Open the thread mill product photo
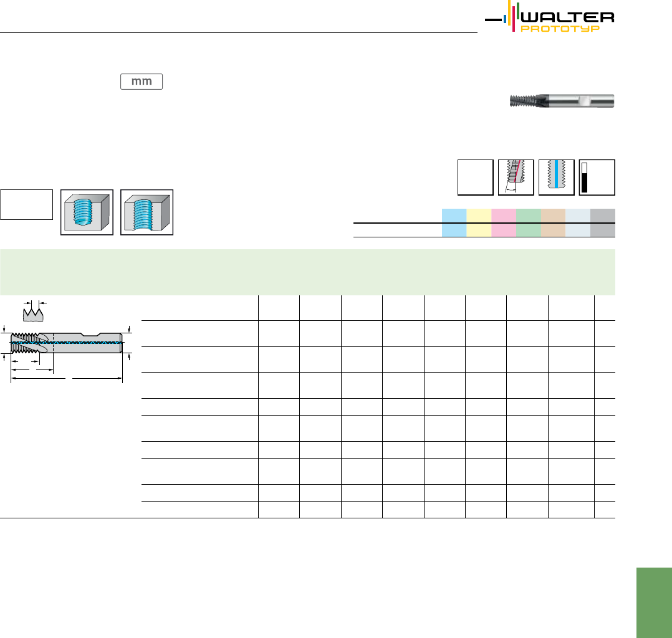 [x=562, y=101]
